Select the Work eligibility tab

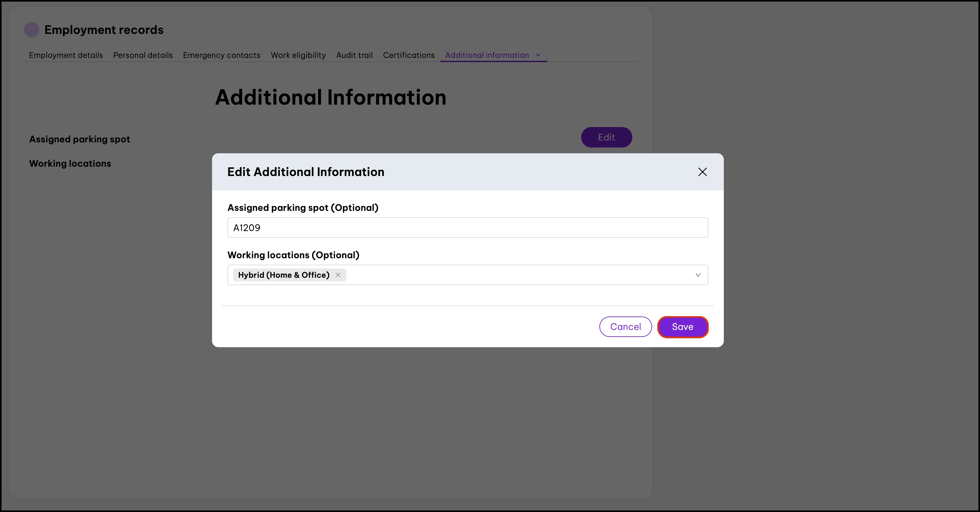(x=298, y=55)
